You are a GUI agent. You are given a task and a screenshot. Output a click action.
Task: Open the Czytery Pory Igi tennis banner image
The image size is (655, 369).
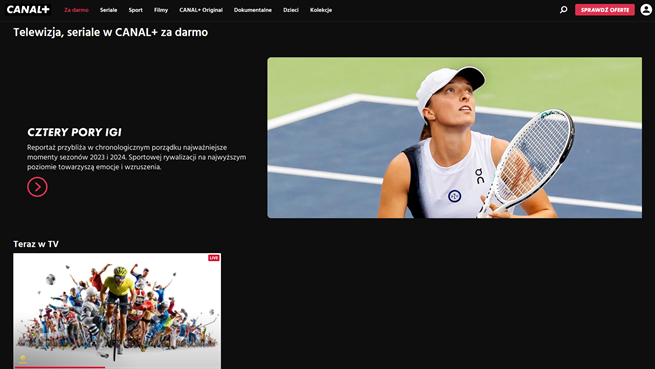(x=454, y=137)
